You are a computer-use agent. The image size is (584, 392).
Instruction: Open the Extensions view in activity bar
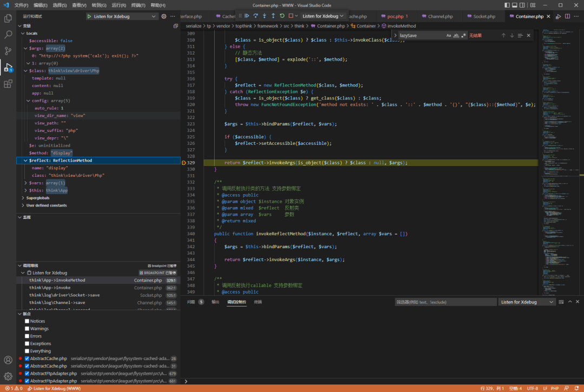(x=8, y=84)
